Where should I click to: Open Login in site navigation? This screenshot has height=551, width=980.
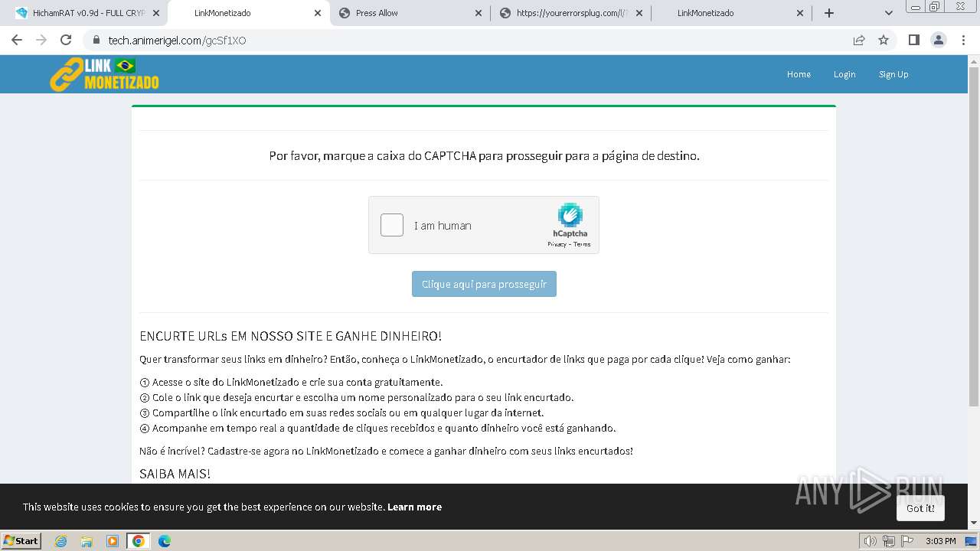[844, 74]
